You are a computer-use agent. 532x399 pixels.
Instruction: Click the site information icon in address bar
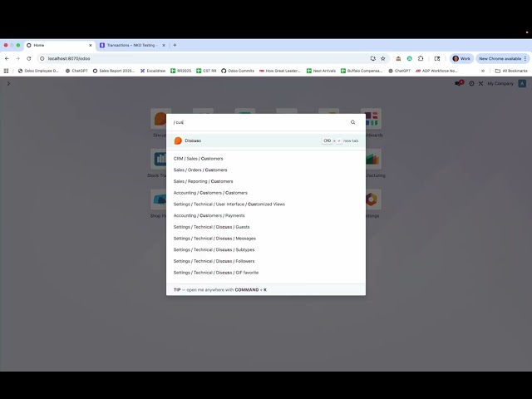coord(42,59)
